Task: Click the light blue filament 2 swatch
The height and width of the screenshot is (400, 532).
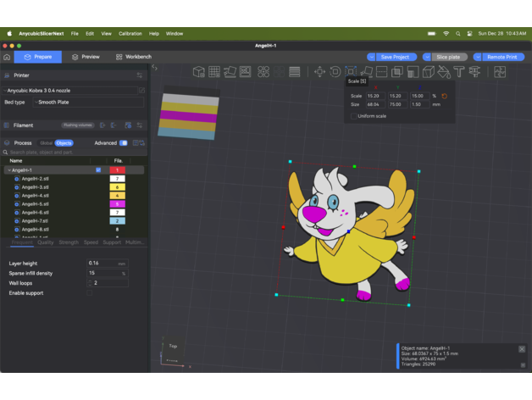Action: click(x=118, y=221)
